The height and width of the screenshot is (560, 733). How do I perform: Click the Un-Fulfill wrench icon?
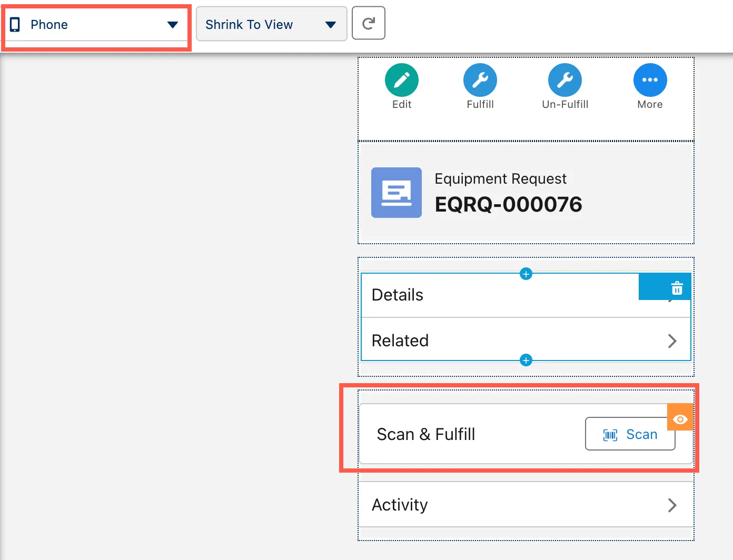coord(565,80)
